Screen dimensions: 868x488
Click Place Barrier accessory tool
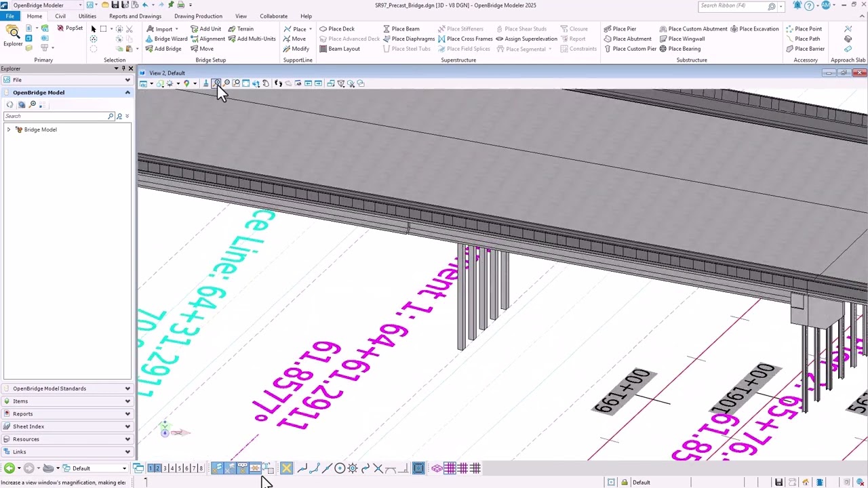coord(805,49)
